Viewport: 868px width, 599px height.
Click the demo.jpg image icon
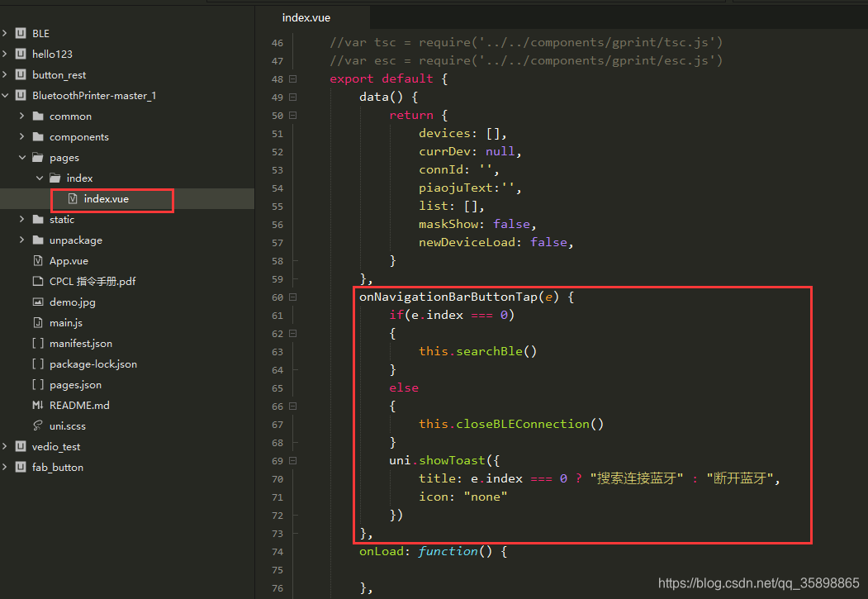[x=38, y=302]
